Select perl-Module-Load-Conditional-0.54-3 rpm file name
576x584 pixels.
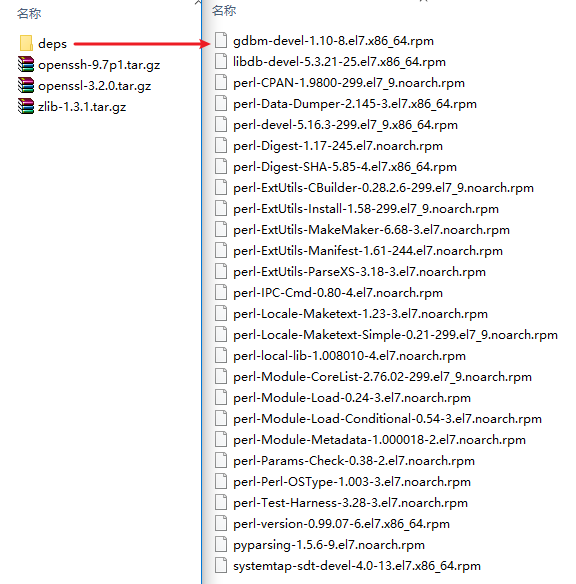[x=388, y=419]
